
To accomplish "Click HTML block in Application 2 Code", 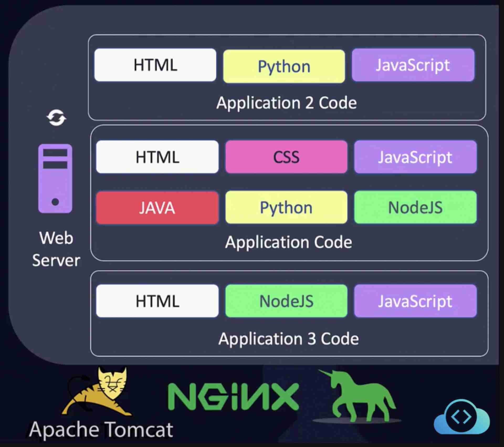I will point(155,65).
